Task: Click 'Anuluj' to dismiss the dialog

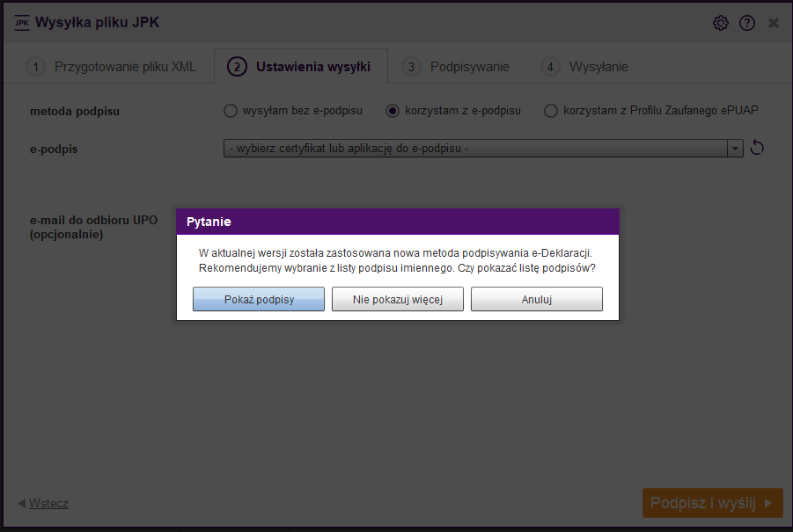Action: tap(536, 299)
